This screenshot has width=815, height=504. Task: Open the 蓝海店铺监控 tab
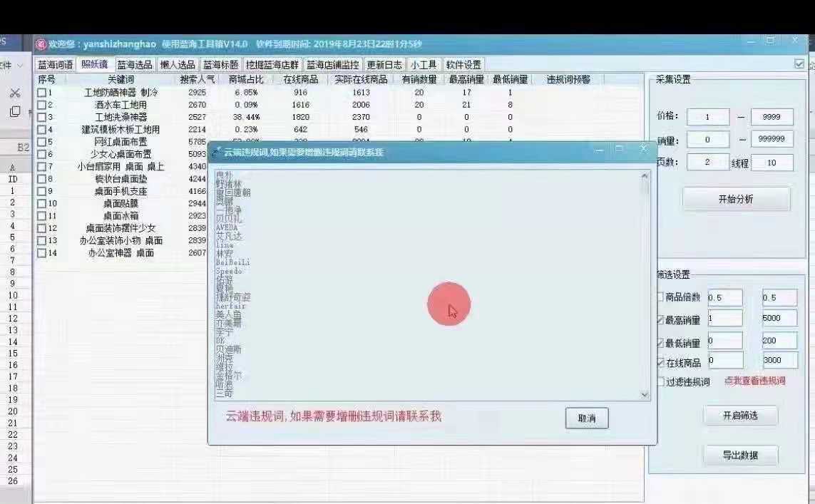click(333, 65)
